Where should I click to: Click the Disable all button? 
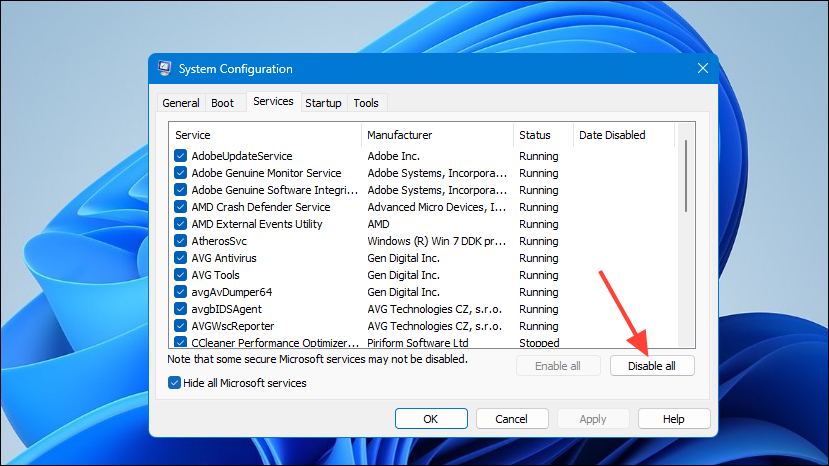(x=652, y=366)
